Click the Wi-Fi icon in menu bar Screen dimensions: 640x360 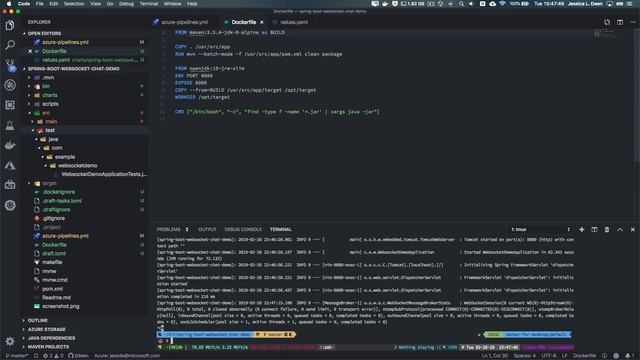point(502,4)
